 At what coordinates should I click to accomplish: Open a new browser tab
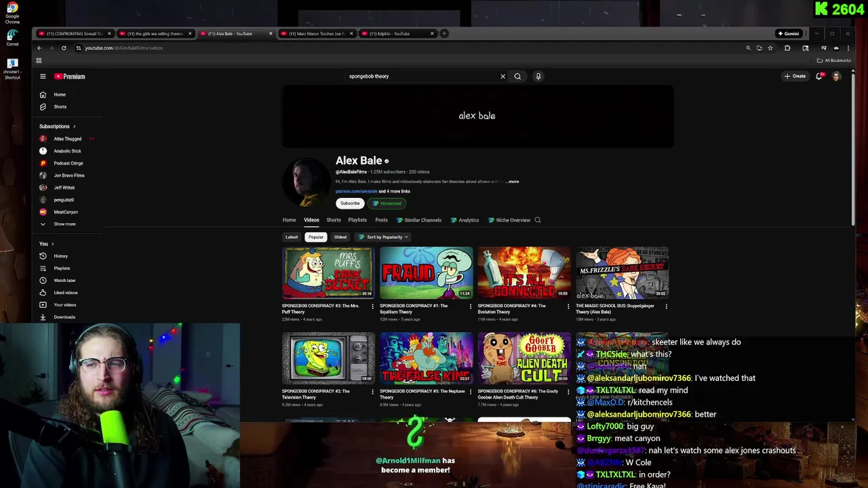point(444,33)
